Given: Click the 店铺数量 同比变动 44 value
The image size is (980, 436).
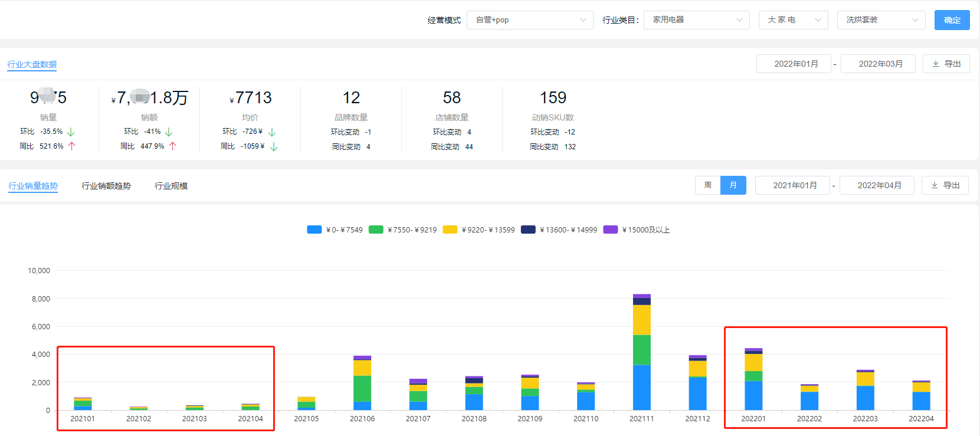Looking at the screenshot, I should (469, 147).
